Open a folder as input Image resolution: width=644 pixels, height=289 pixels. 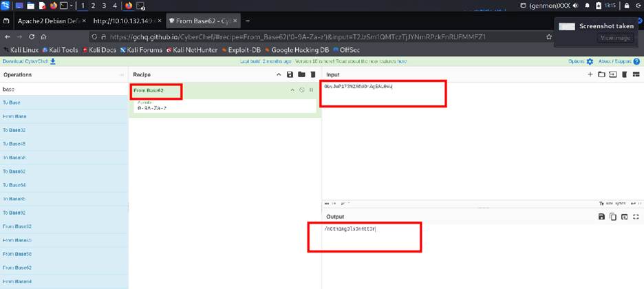pyautogui.click(x=601, y=74)
